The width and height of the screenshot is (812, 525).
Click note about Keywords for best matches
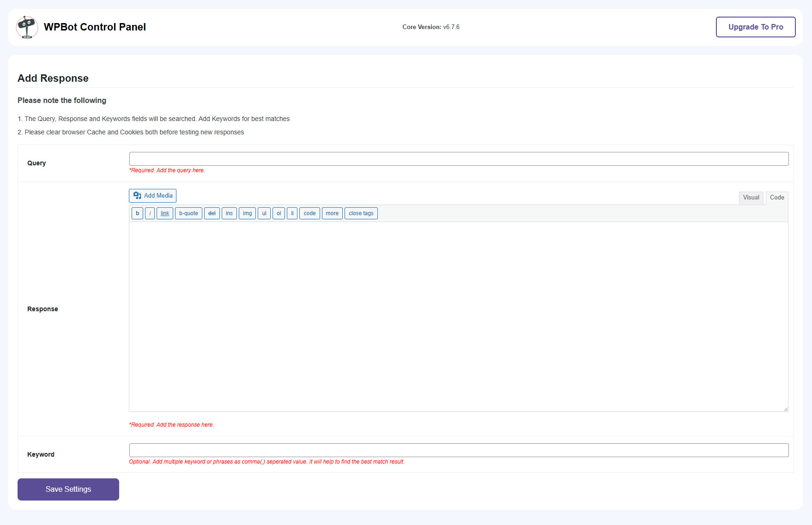pyautogui.click(x=153, y=119)
